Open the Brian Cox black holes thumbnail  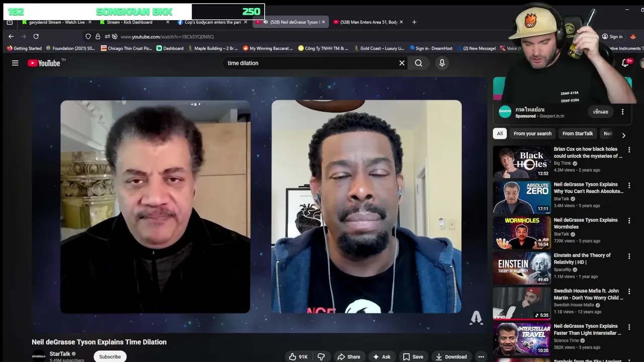click(522, 161)
